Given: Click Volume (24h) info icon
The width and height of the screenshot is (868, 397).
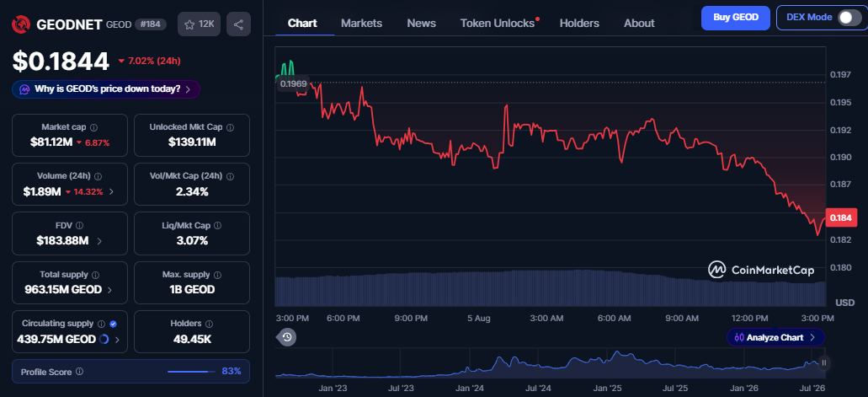Looking at the screenshot, I should [98, 176].
